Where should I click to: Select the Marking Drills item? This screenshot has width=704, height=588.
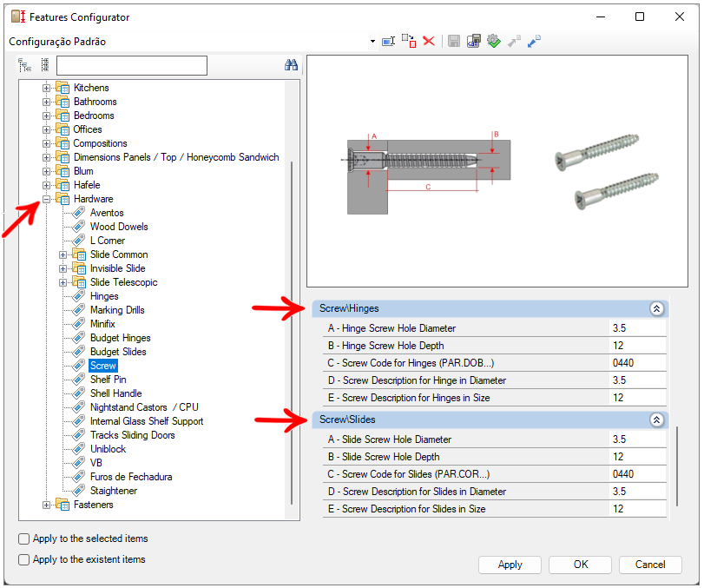coord(117,310)
